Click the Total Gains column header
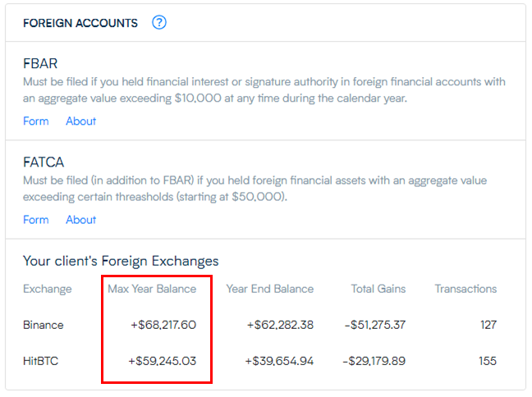The width and height of the screenshot is (532, 397). tap(377, 289)
